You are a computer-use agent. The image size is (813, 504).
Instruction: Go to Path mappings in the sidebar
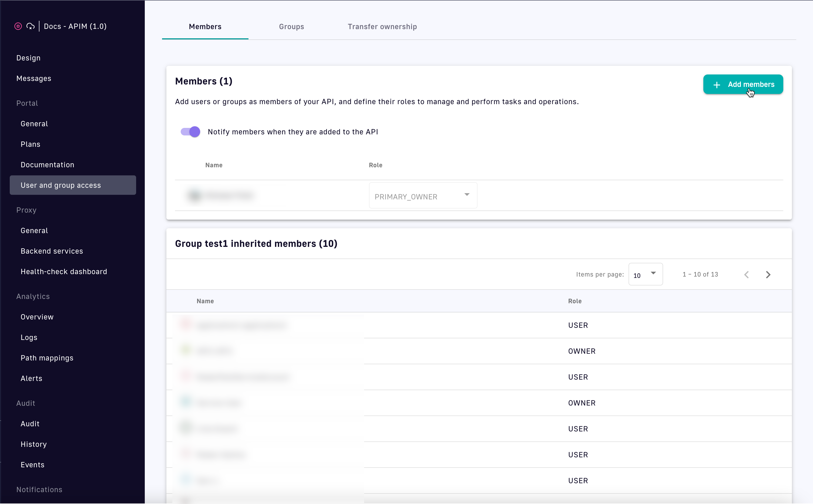click(47, 358)
